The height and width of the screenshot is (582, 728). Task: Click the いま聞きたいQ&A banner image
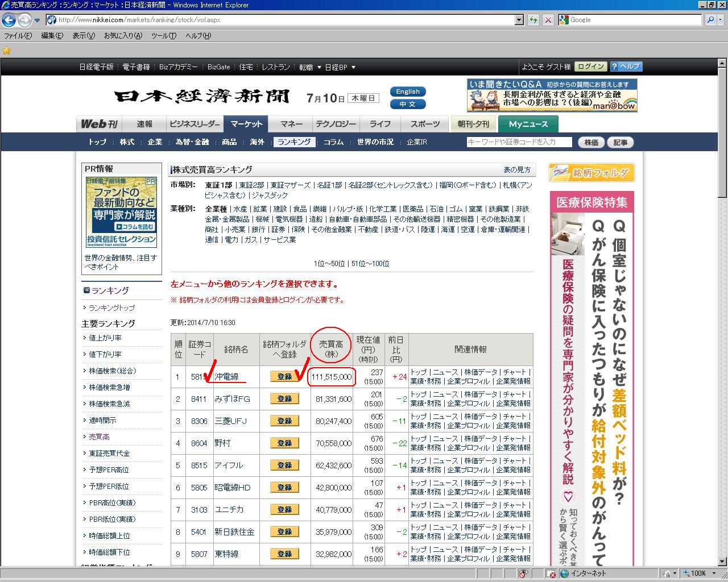(x=552, y=95)
